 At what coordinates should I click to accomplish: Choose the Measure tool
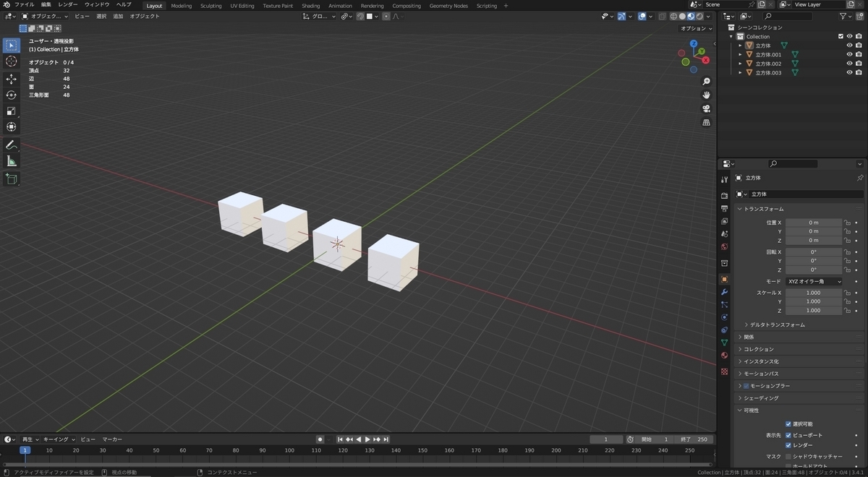click(x=11, y=161)
